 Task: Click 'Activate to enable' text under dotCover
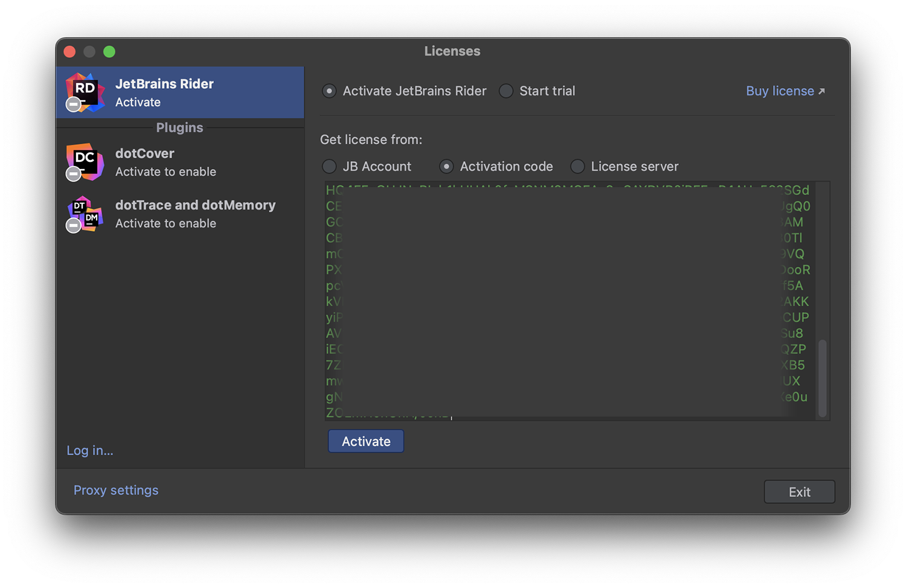point(165,172)
